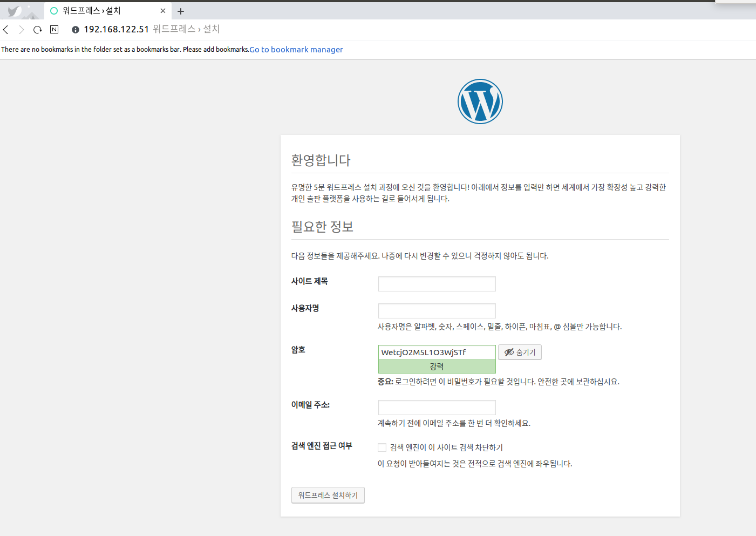The image size is (756, 536).
Task: Open a new tab with the plus icon
Action: click(x=181, y=11)
